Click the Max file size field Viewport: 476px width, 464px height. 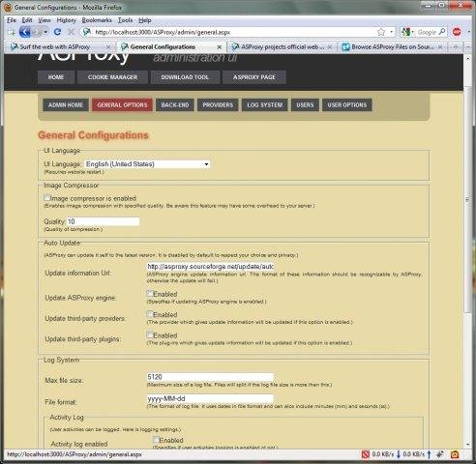click(210, 377)
